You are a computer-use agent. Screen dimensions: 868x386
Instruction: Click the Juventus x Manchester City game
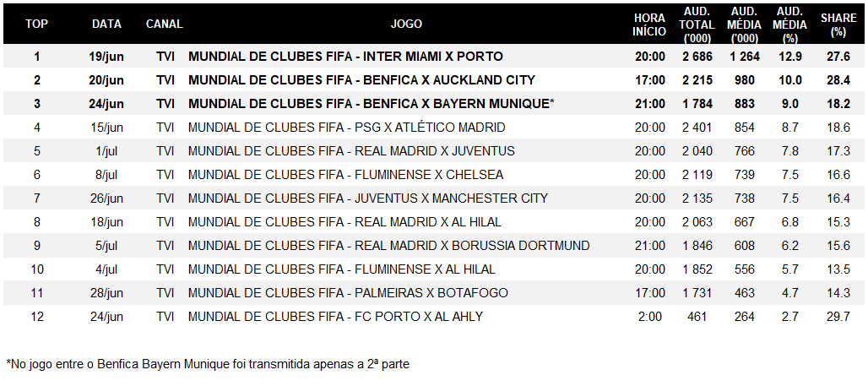[x=368, y=198]
